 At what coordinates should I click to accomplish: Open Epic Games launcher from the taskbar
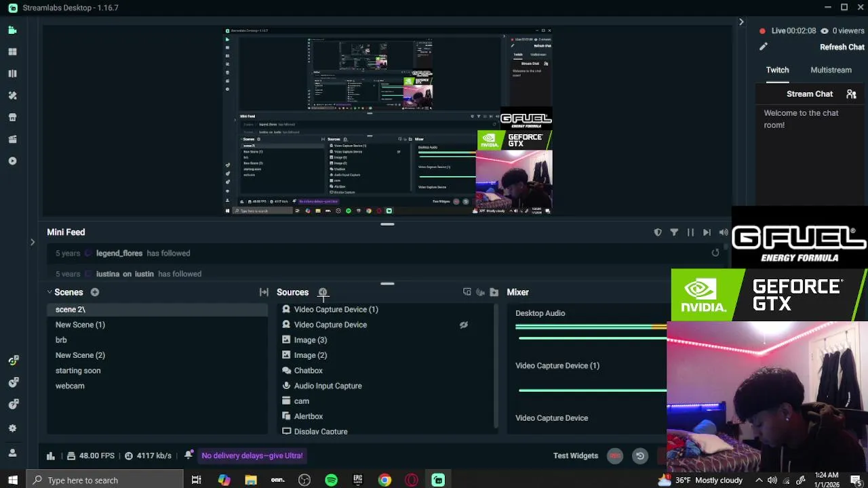point(357,480)
